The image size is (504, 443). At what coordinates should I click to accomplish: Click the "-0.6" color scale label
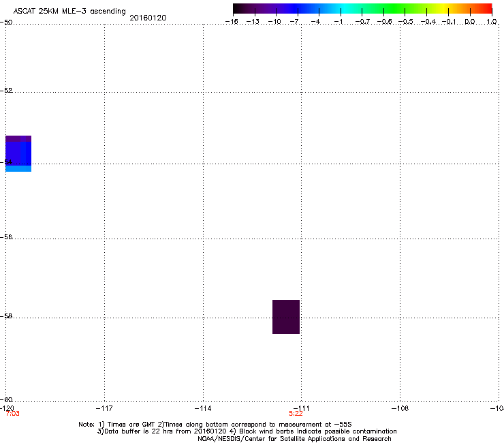click(x=384, y=22)
